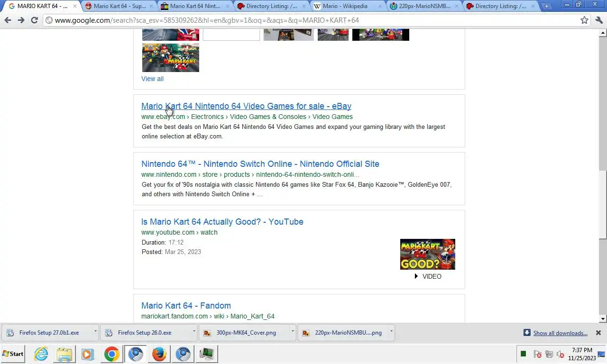
Task: Switch to first Directory Listing tab
Action: tap(272, 6)
